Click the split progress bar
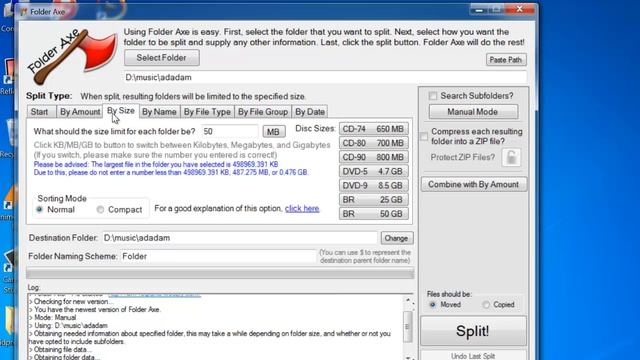Screen dimensions: 640x360 (x=220, y=273)
